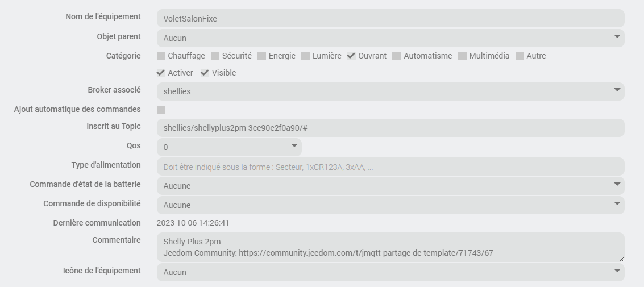Viewport: 644px width, 287px height.
Task: Uncheck the Ouvrant category checkbox
Action: [352, 56]
